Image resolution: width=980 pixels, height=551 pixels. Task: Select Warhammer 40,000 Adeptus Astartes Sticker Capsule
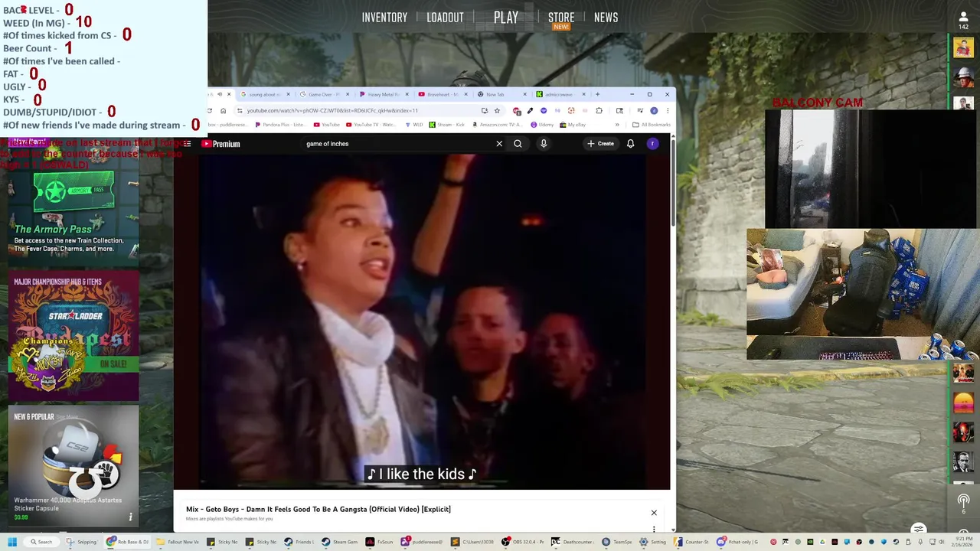pyautogui.click(x=73, y=465)
